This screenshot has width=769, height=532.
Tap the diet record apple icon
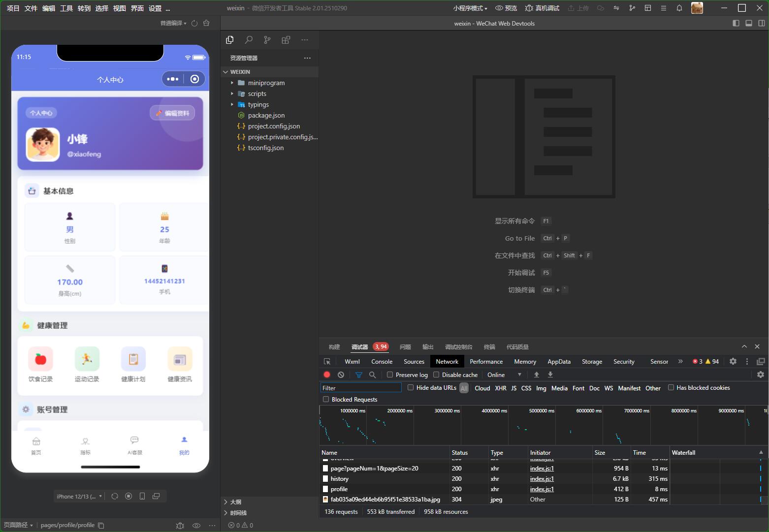point(41,359)
